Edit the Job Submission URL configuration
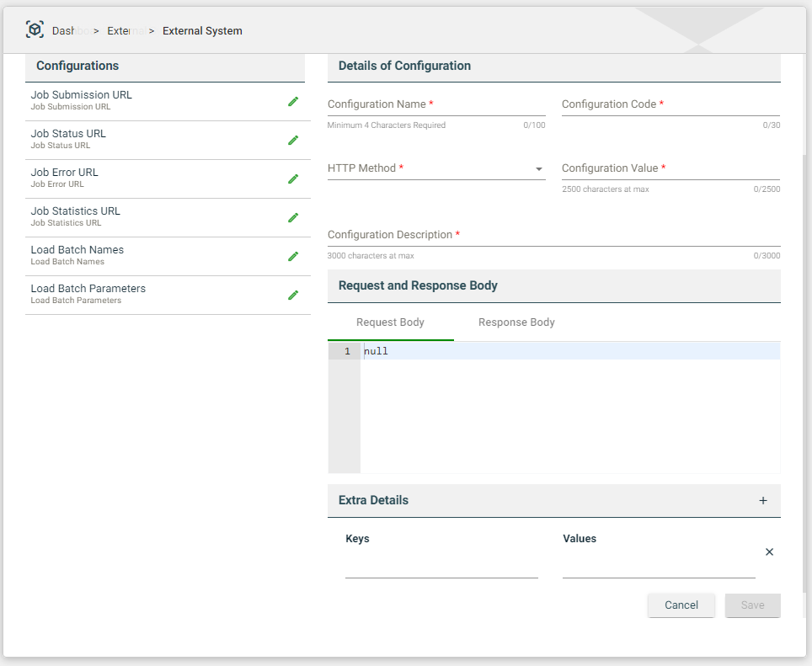Screen dimensions: 812x666 point(293,101)
